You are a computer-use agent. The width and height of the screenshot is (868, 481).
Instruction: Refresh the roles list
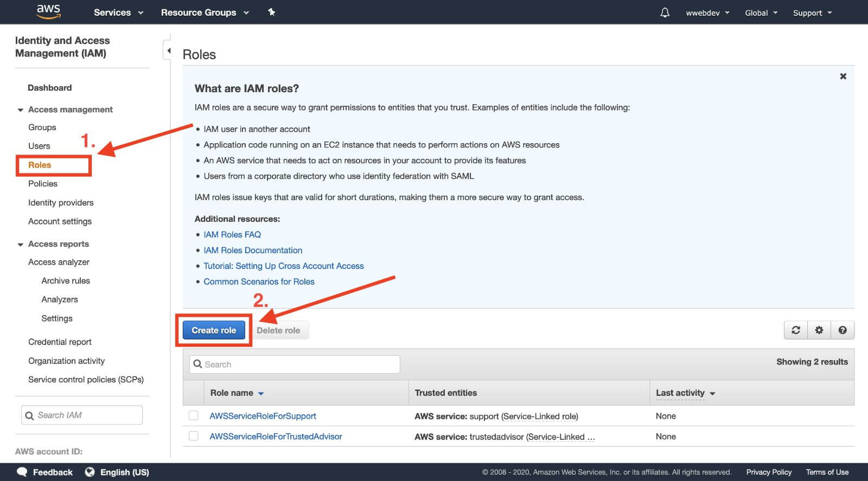[x=796, y=330]
